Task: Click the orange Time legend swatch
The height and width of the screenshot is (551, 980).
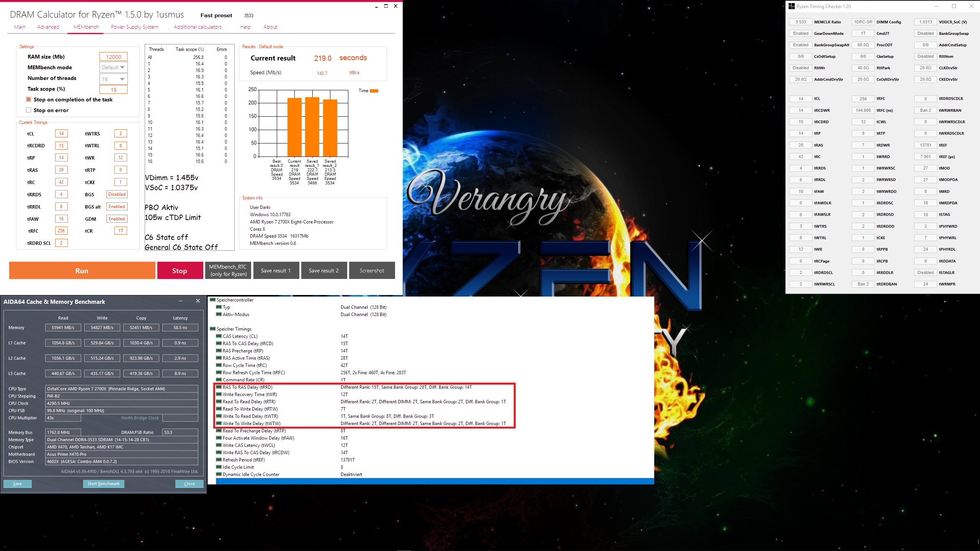Action: [374, 91]
